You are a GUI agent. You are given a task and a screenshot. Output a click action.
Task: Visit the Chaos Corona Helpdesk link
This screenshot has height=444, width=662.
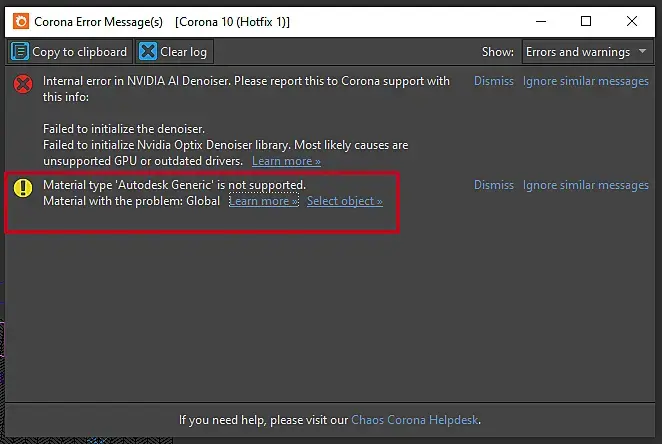tap(415, 420)
